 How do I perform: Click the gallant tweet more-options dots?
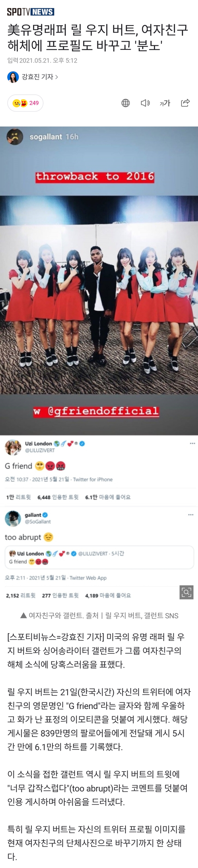point(191,515)
